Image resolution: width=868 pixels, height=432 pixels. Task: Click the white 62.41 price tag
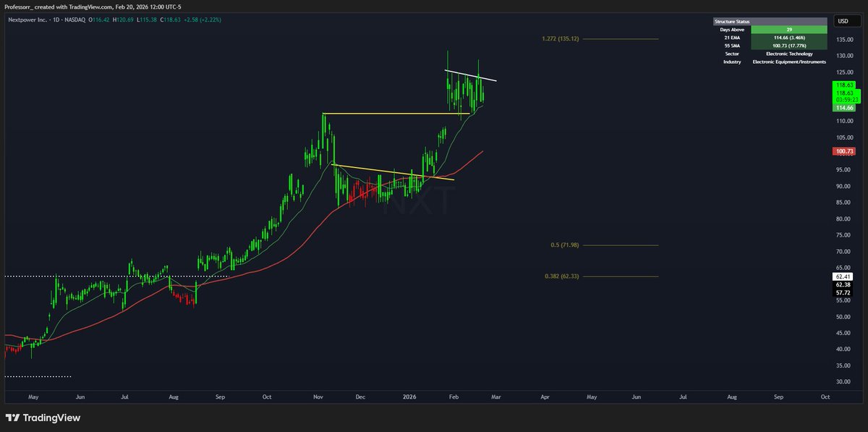click(844, 276)
